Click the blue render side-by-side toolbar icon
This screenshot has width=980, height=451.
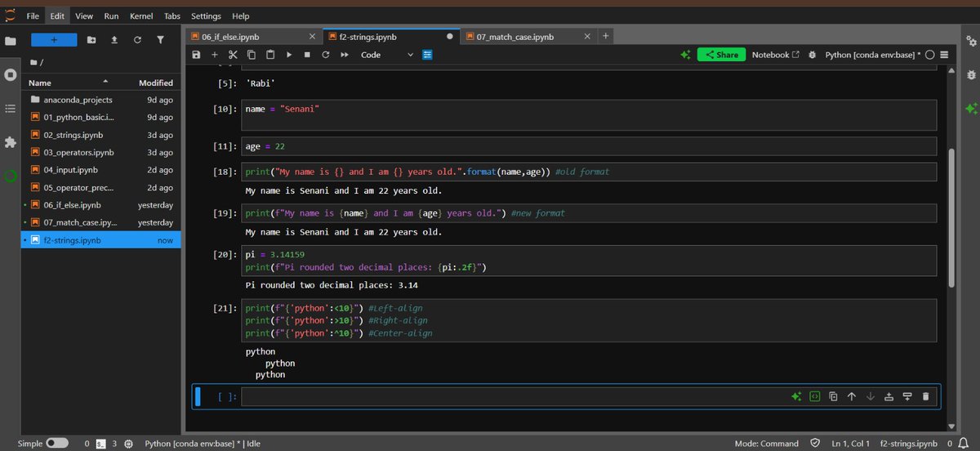click(x=427, y=55)
